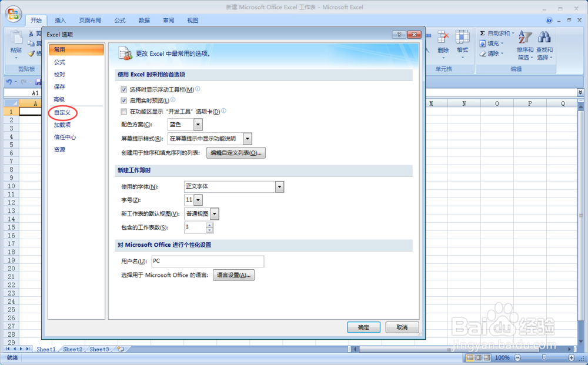Expand the AutoSum (自动求和) dropdown arrow
Image resolution: width=588 pixels, height=365 pixels.
click(x=513, y=34)
